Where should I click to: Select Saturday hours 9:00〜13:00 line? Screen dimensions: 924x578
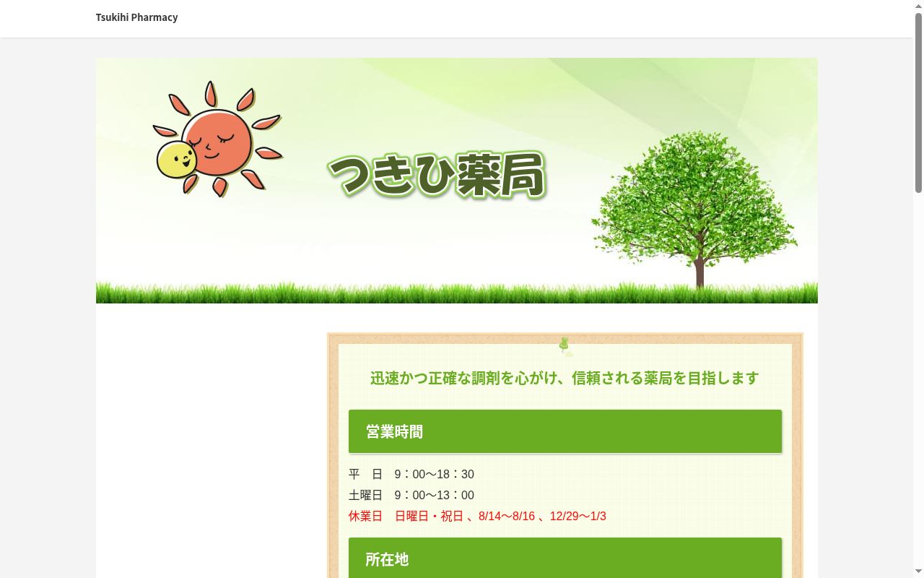pos(411,495)
